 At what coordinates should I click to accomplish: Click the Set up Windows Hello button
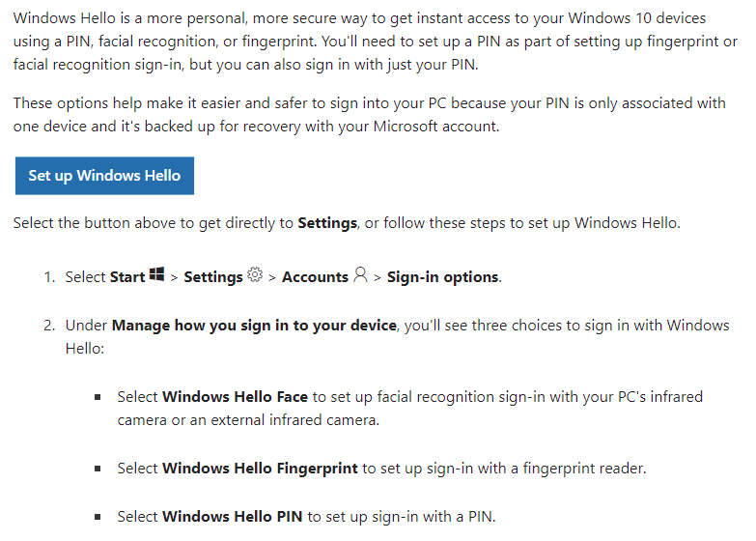click(x=104, y=176)
